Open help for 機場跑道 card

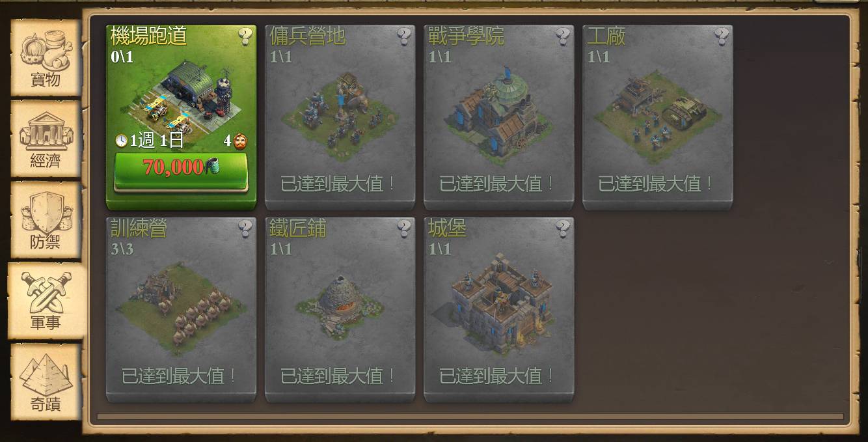tap(245, 36)
